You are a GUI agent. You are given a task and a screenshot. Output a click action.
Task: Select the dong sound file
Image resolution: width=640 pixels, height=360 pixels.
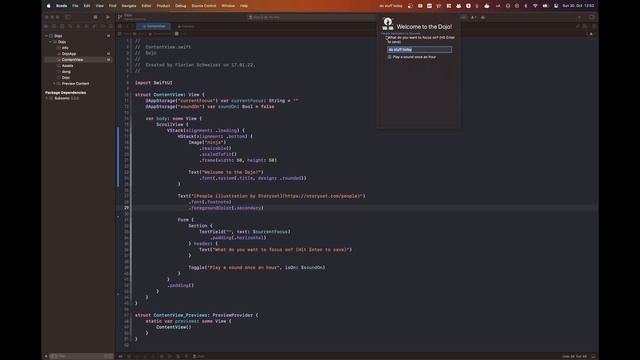[x=66, y=72]
